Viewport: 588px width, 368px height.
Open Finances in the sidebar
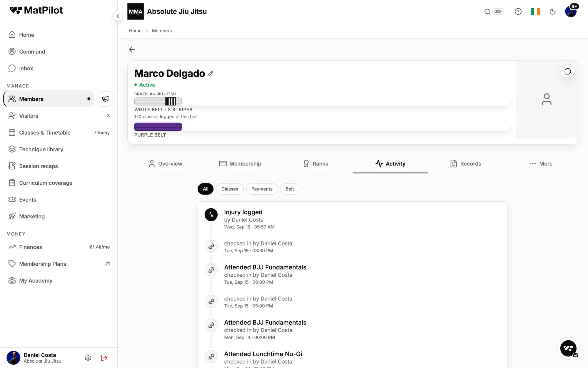pos(59,247)
